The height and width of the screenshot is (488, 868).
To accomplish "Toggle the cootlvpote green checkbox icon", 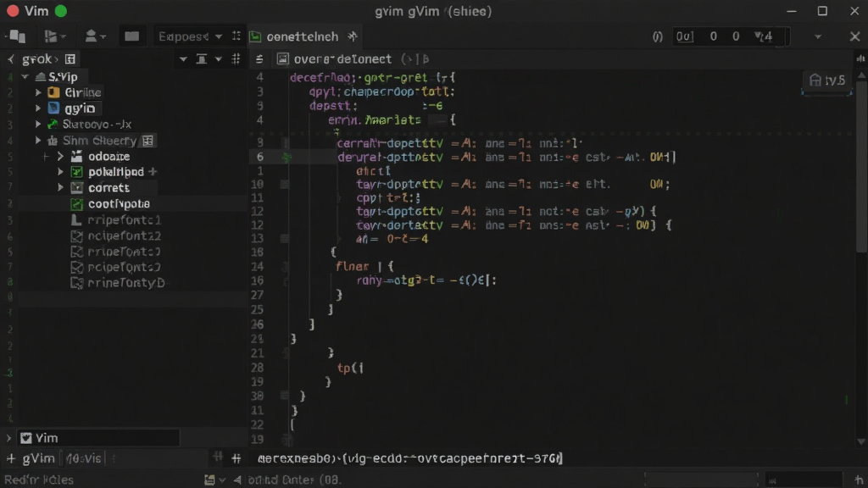I will coord(77,203).
